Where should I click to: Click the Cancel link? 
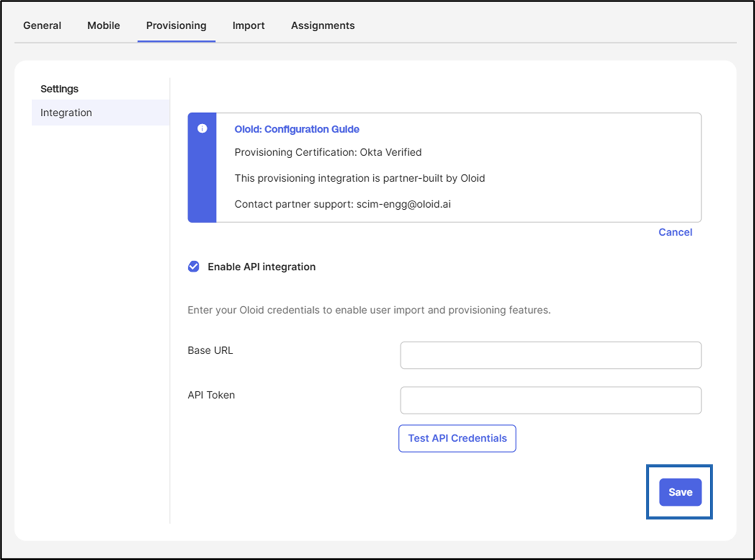pos(675,232)
